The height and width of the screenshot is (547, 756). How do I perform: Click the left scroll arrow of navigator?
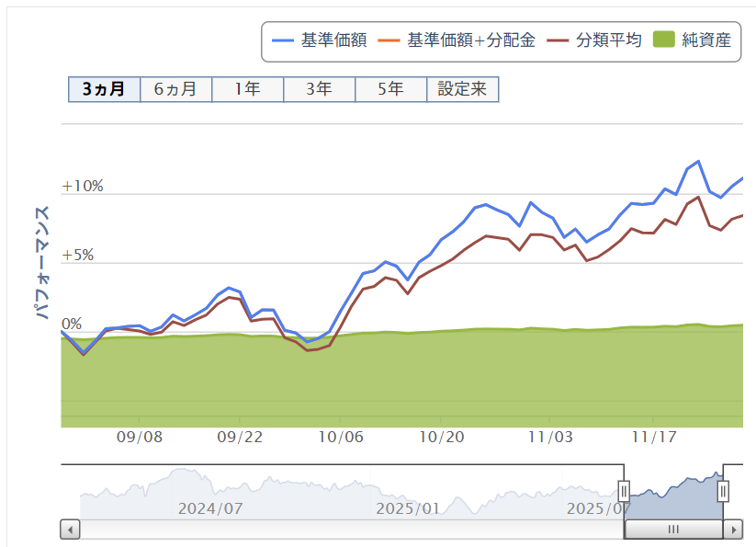tap(71, 530)
